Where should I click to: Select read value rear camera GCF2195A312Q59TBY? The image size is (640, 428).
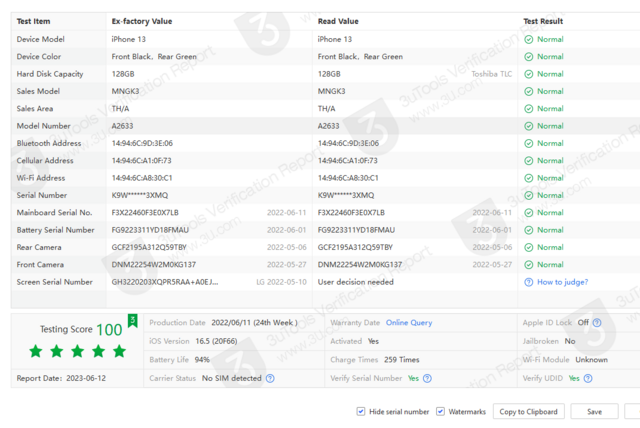(x=355, y=247)
